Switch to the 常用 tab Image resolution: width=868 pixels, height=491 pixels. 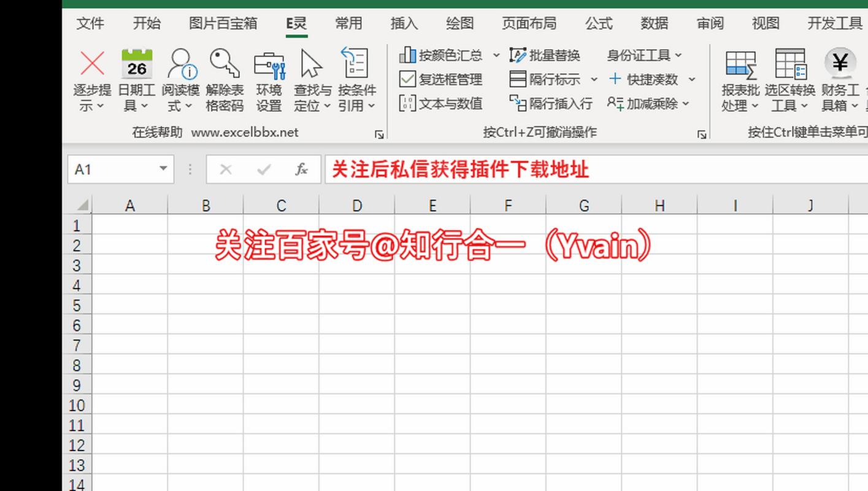coord(348,23)
